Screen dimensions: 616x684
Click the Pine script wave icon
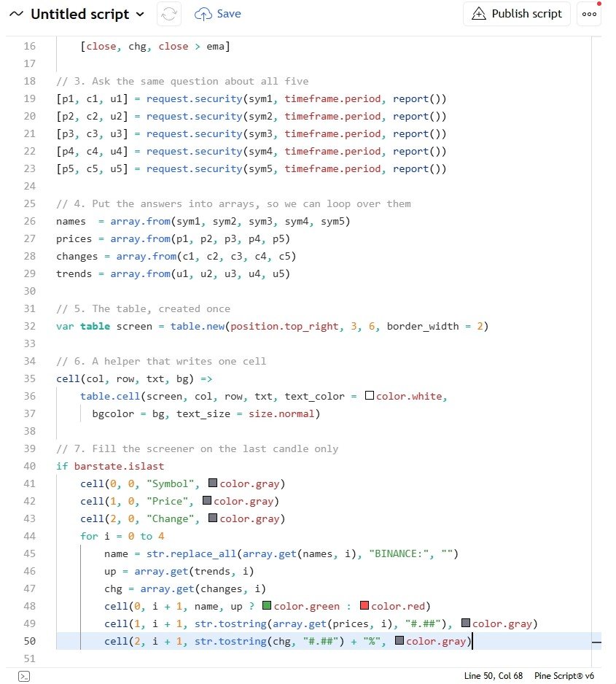(16, 14)
